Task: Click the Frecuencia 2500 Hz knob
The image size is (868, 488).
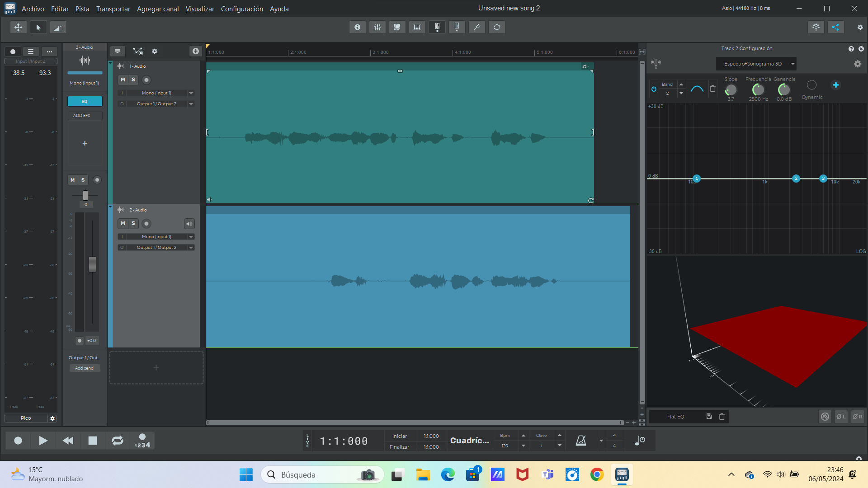Action: (x=758, y=90)
